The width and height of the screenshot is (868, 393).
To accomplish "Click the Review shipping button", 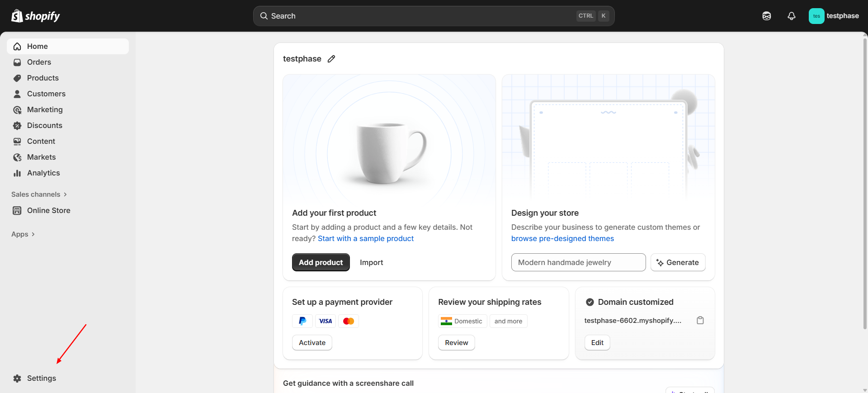I will point(457,343).
